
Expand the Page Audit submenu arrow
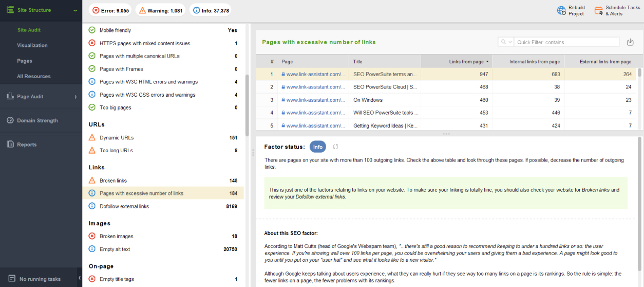tap(75, 97)
